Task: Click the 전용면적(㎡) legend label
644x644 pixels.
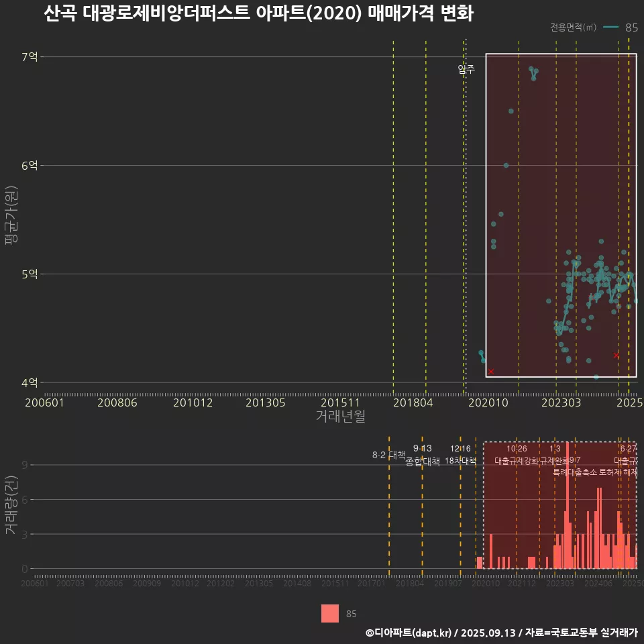Action: click(x=573, y=27)
